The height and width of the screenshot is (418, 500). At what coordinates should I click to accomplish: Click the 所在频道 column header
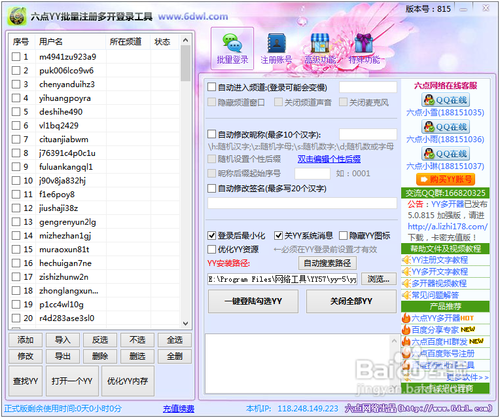(128, 42)
